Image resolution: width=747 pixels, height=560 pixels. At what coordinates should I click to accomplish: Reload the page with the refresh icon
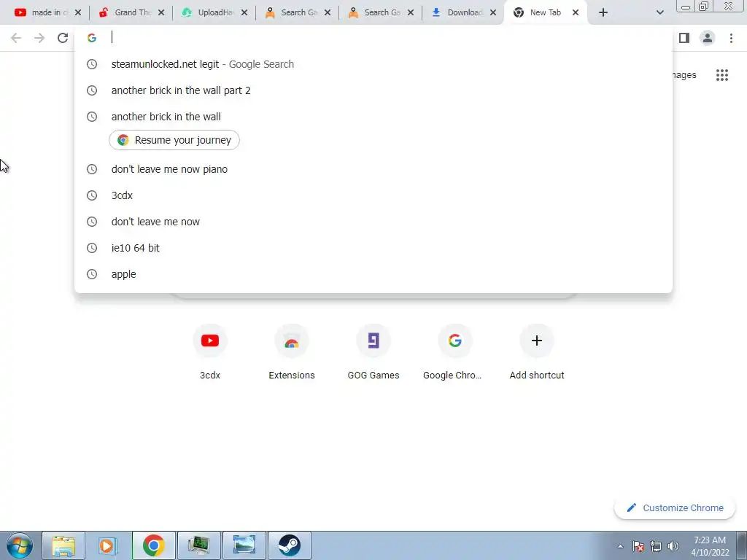(x=63, y=38)
